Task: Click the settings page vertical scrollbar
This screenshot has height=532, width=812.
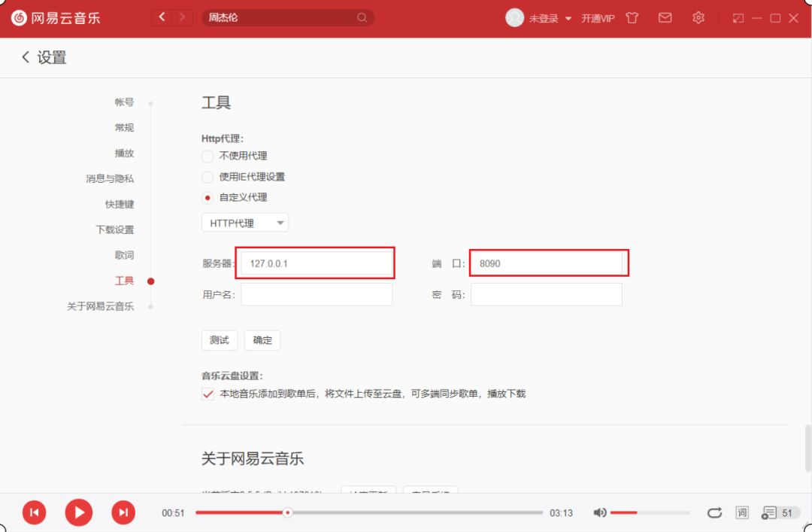Action: coord(807,448)
